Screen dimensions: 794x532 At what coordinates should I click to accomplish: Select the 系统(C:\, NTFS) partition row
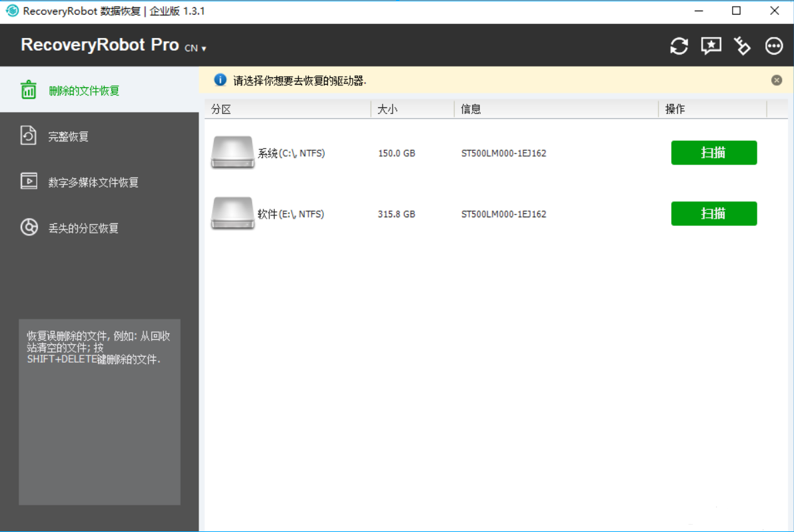point(496,153)
